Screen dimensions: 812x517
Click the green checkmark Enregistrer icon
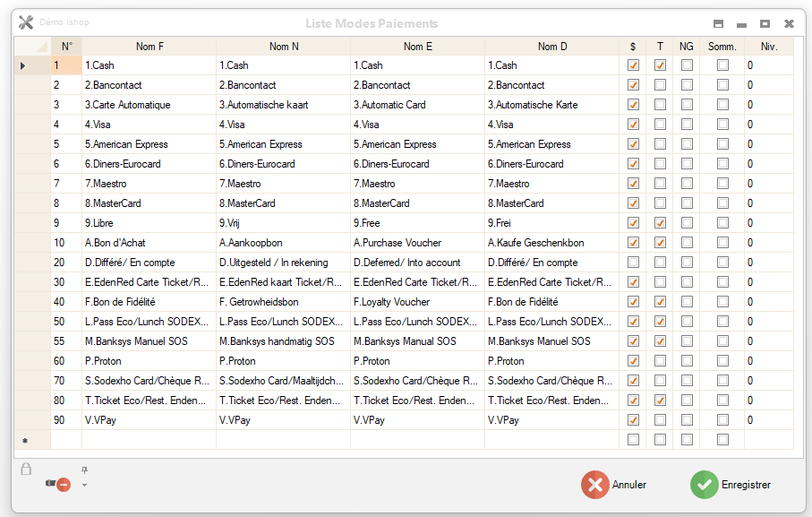pyautogui.click(x=705, y=485)
